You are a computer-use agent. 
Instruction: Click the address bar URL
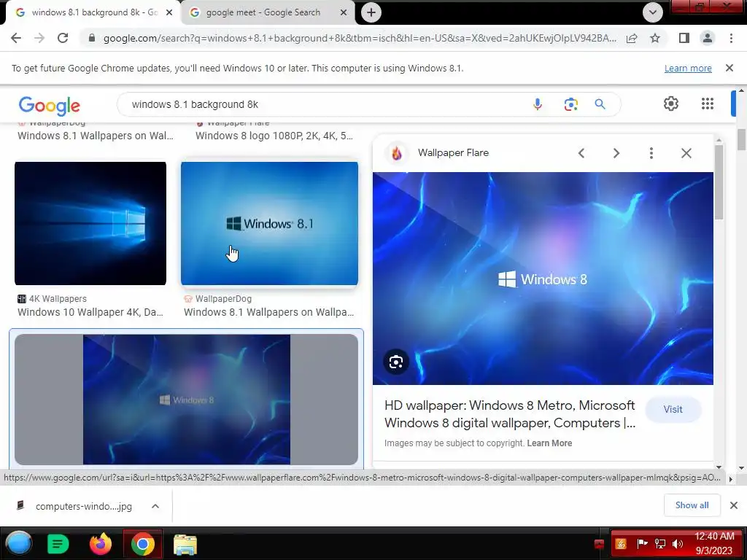(x=359, y=38)
